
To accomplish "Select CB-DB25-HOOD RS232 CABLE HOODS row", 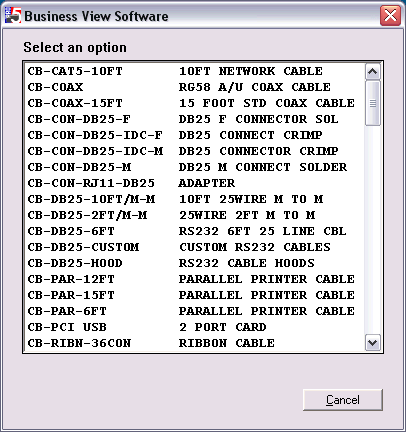I will [x=194, y=263].
